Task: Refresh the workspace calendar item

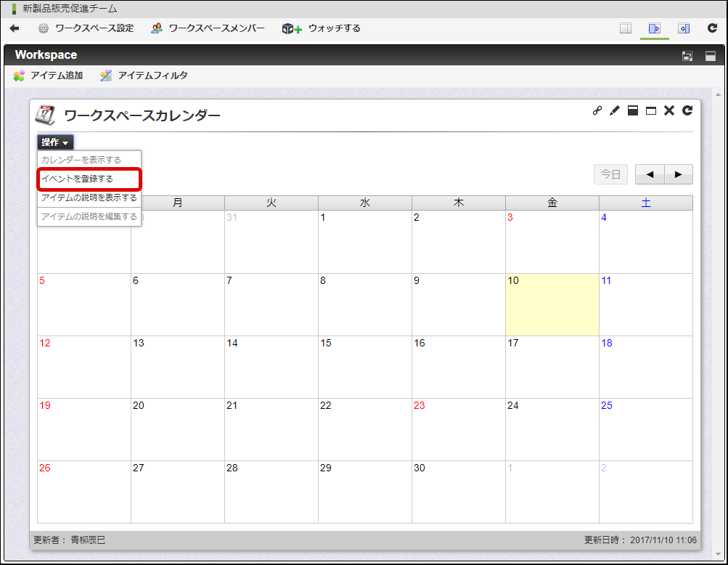Action: coord(687,110)
